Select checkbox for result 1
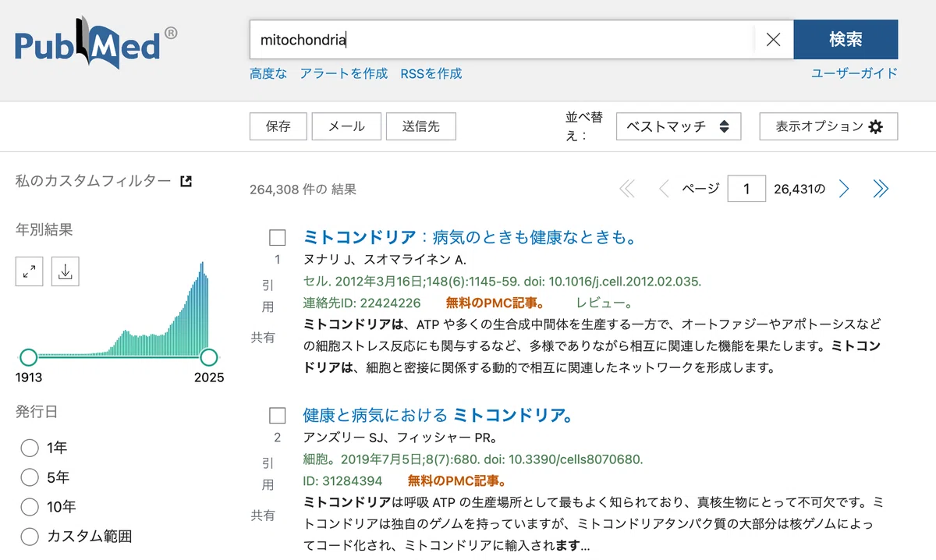 coord(277,237)
